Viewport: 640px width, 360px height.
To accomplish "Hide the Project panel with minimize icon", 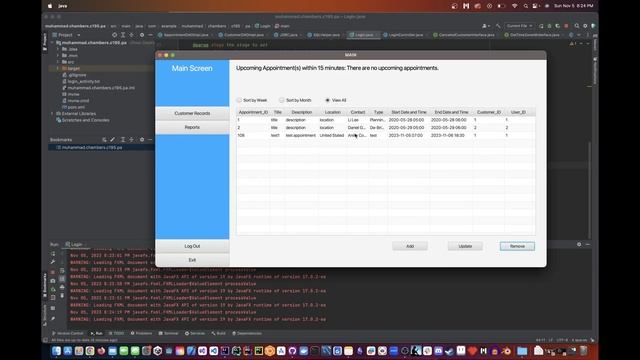I will tap(150, 35).
